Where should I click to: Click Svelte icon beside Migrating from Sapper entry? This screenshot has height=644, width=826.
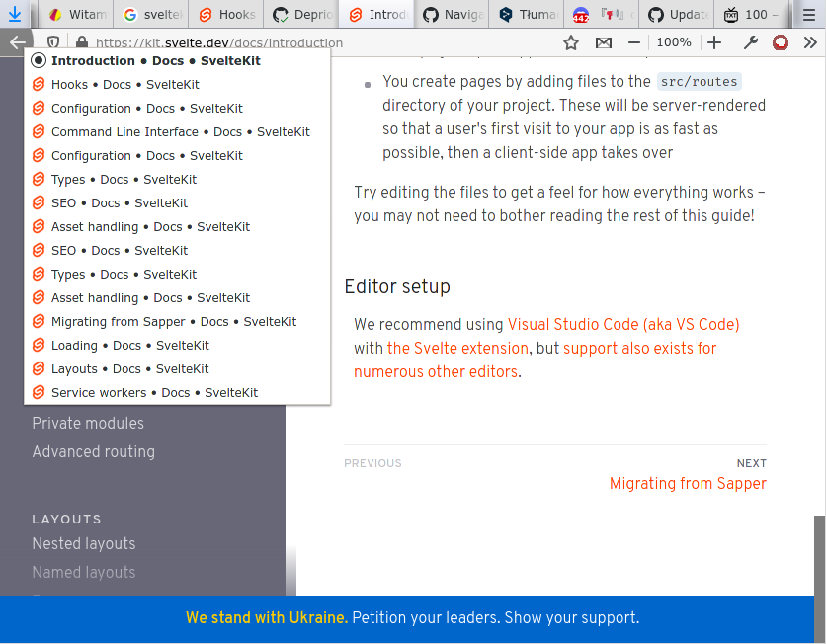(x=39, y=321)
